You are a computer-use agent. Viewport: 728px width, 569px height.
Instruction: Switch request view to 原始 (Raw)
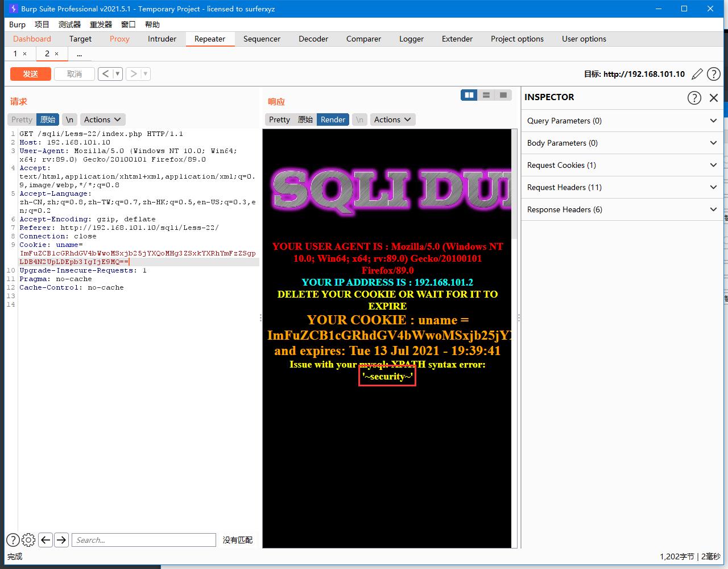pos(48,119)
